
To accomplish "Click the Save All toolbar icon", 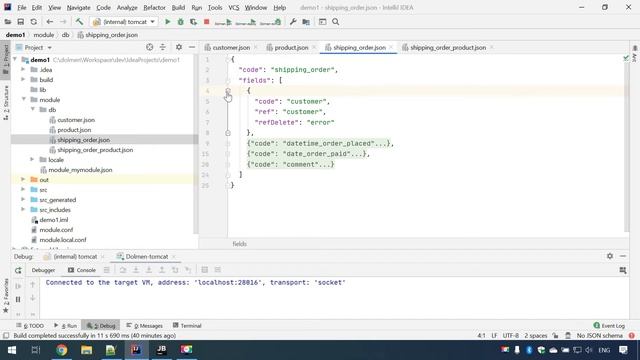I will pyautogui.click(x=20, y=22).
